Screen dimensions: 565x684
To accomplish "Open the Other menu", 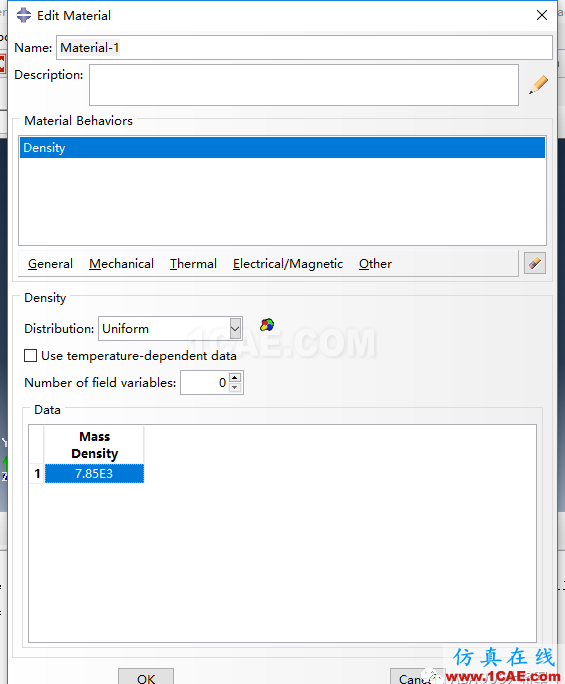I will (375, 264).
